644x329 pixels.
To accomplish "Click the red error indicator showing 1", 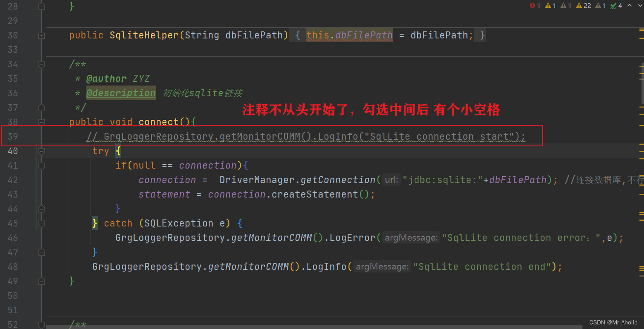I will [x=535, y=5].
